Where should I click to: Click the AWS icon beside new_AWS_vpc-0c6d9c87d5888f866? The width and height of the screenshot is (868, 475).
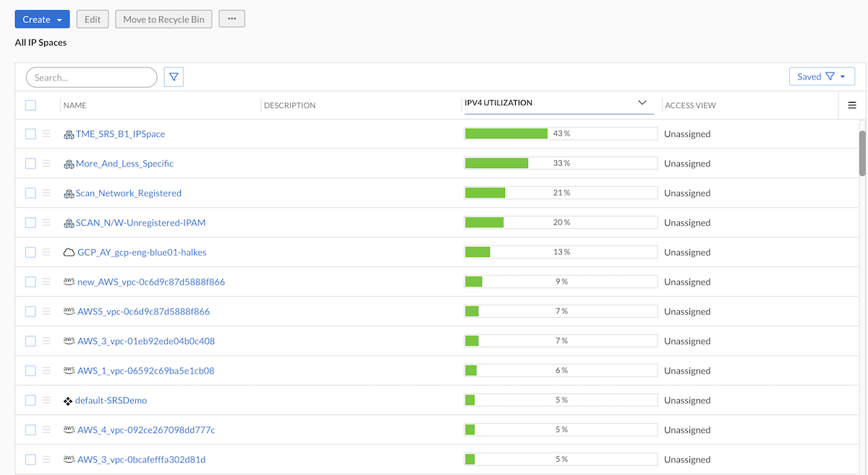click(69, 282)
